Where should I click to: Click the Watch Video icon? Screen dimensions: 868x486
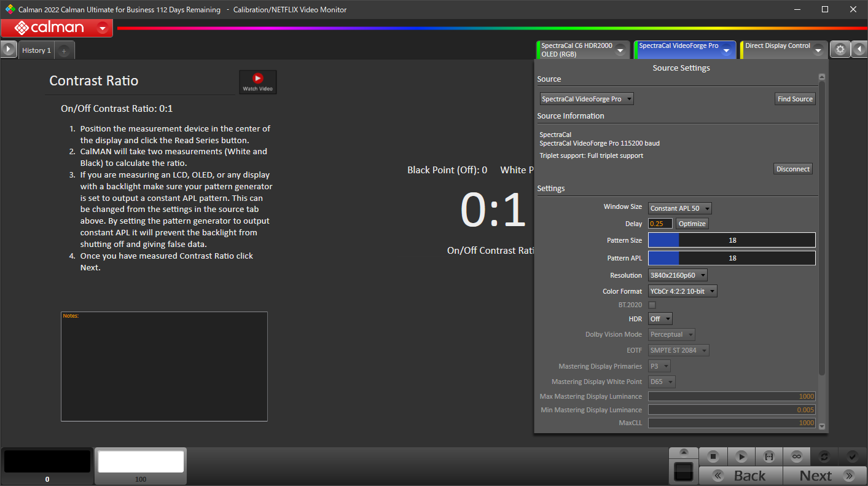pos(258,82)
